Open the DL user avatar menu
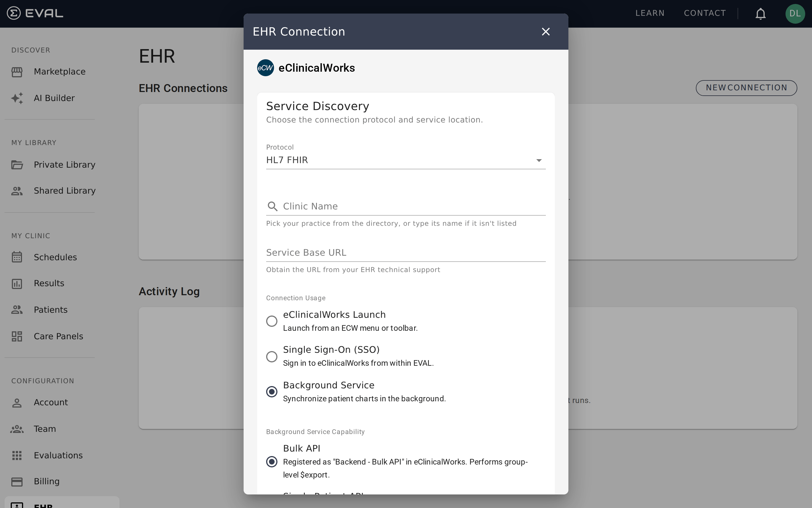 [x=795, y=14]
